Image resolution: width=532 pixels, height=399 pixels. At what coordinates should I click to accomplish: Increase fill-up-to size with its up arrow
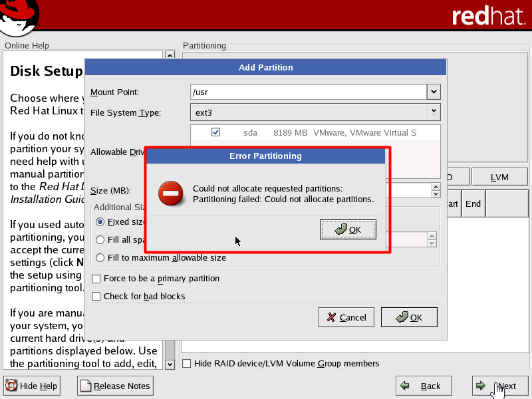(x=432, y=236)
